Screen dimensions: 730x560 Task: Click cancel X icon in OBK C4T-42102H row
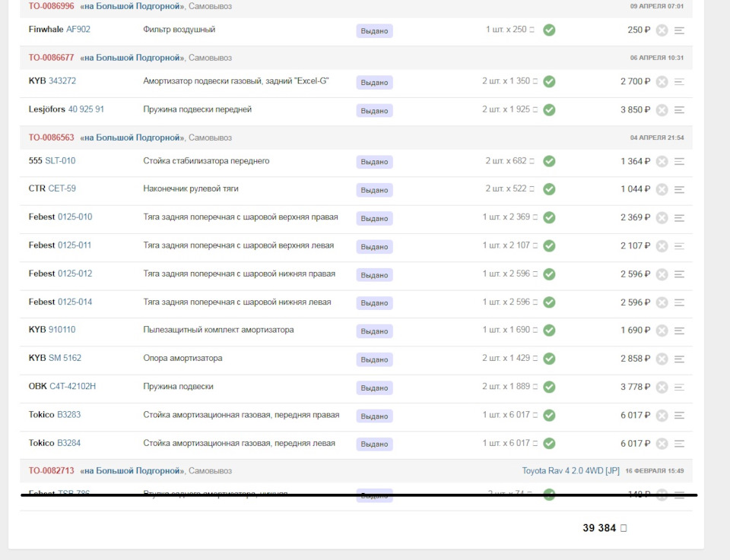click(662, 388)
